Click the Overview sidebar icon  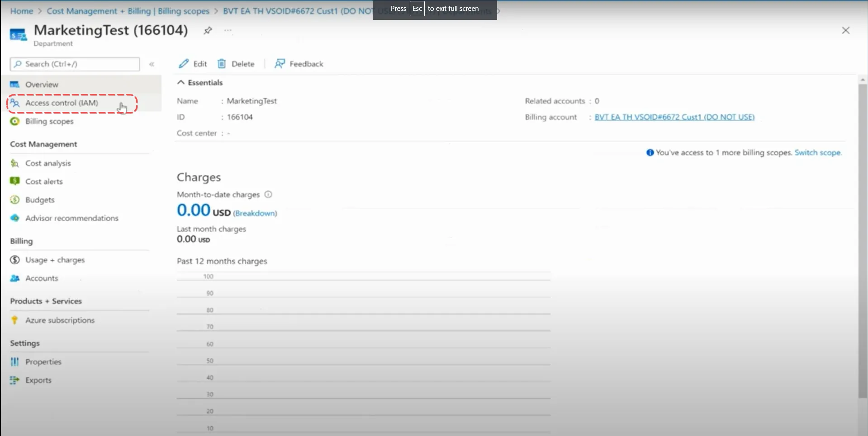15,84
